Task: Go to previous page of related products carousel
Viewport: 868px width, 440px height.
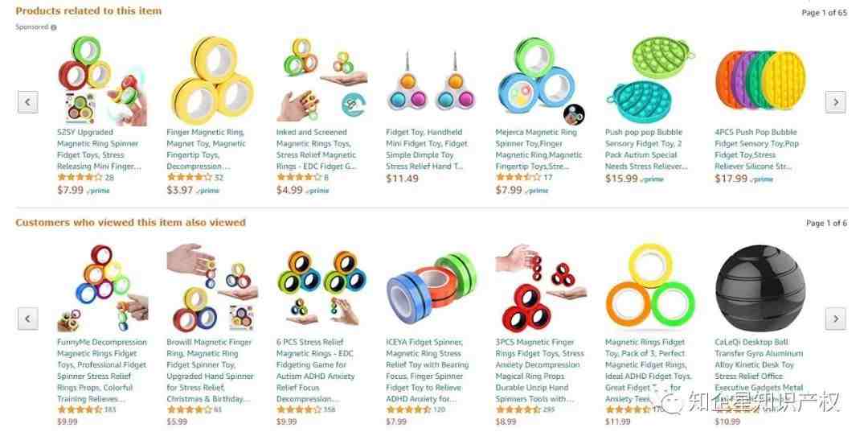Action: (x=27, y=102)
